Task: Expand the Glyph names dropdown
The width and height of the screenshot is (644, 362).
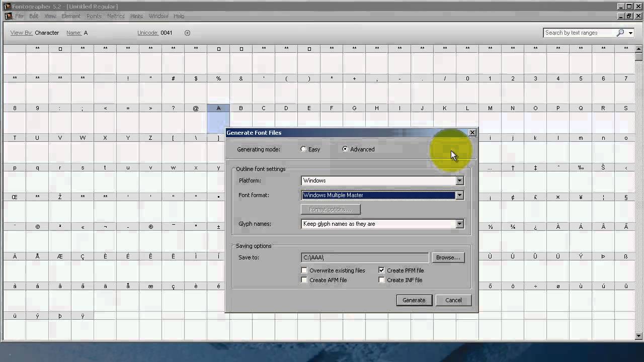Action: pos(459,224)
